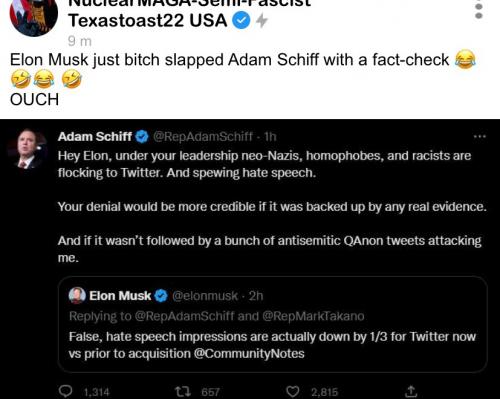This screenshot has height=399, width=500.
Task: Click the reply speech bubble icon
Action: (65, 391)
